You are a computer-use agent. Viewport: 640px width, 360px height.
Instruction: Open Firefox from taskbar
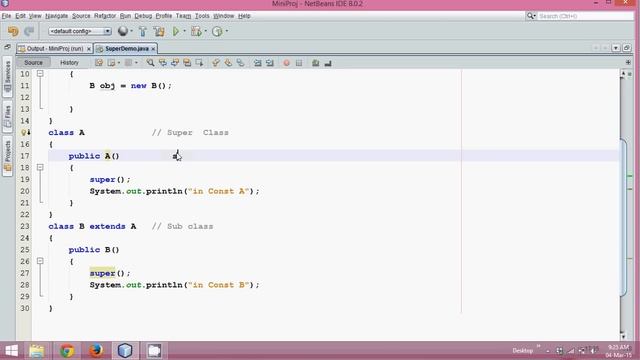click(96, 350)
